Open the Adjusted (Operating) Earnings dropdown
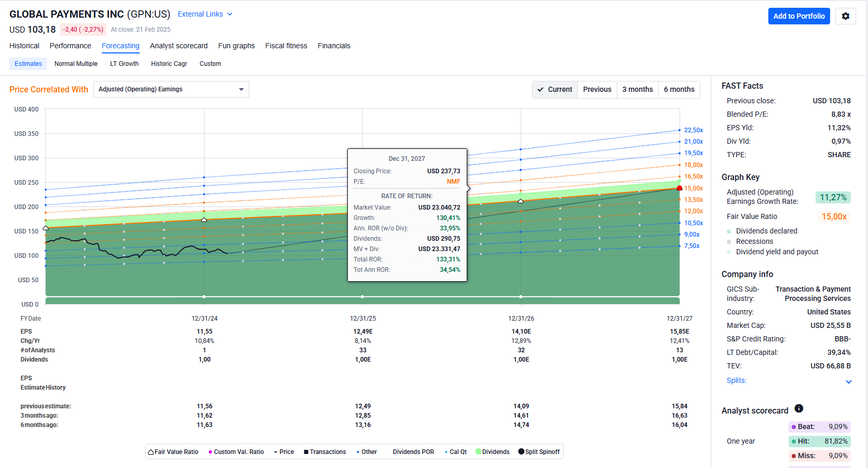 [x=171, y=89]
